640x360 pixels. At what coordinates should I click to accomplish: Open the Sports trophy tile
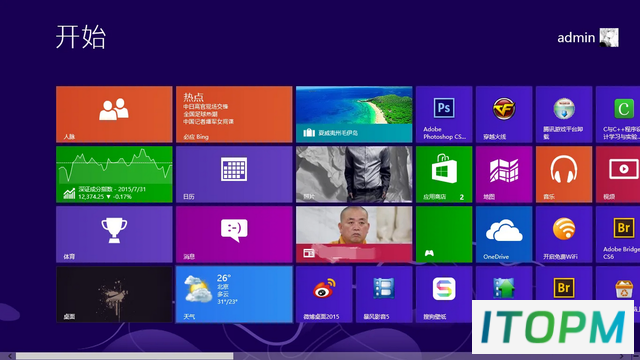[x=114, y=234]
